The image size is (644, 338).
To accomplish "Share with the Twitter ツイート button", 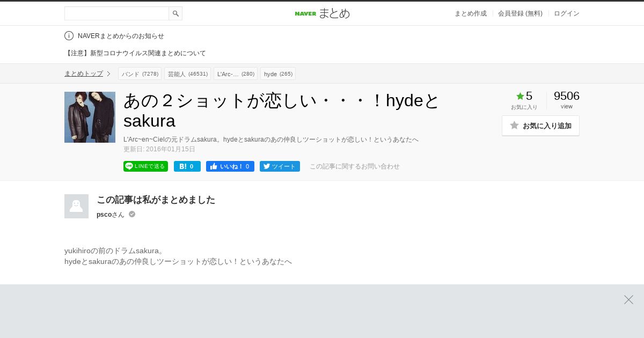I will 280,166.
